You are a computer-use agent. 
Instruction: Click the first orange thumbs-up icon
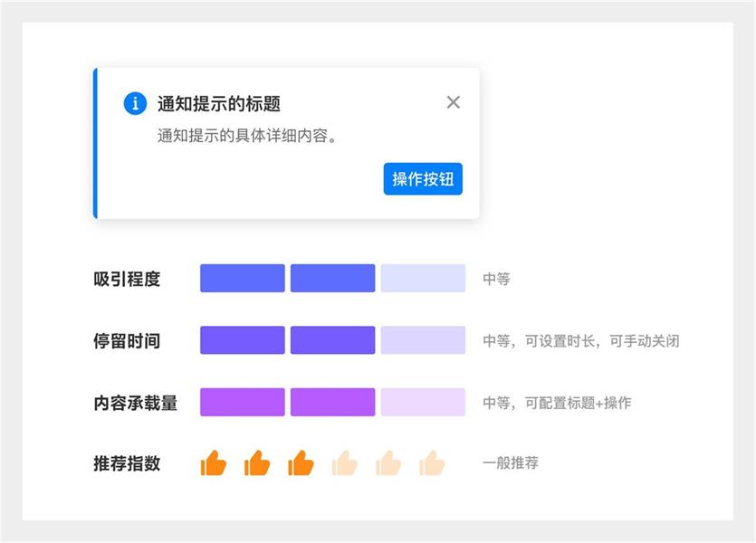pyautogui.click(x=214, y=463)
